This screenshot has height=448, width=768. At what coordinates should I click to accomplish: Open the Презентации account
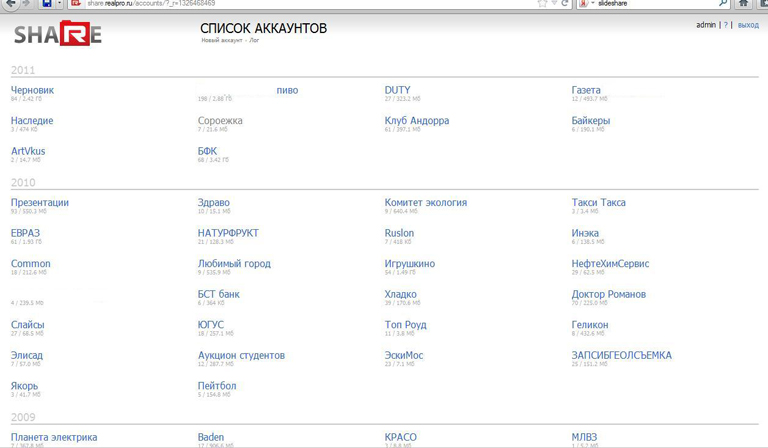pos(40,203)
